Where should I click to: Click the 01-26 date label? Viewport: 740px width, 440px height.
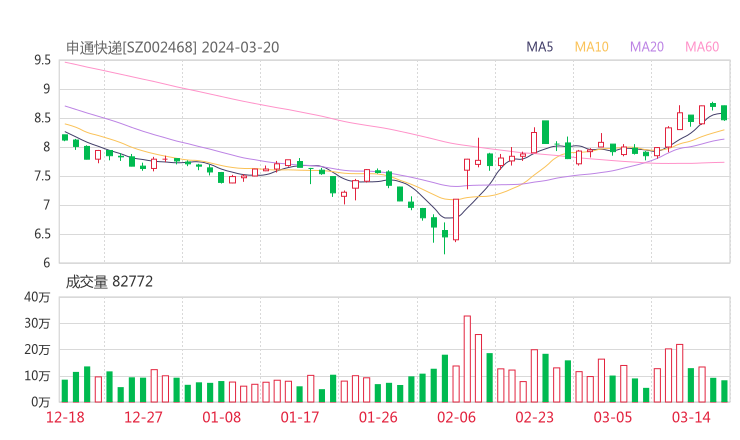click(x=378, y=417)
